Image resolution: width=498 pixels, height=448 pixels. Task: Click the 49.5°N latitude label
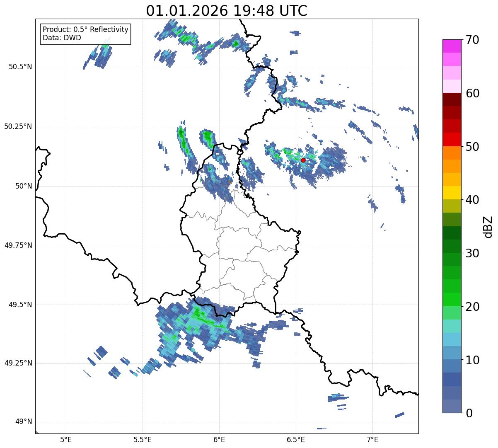pyautogui.click(x=20, y=305)
